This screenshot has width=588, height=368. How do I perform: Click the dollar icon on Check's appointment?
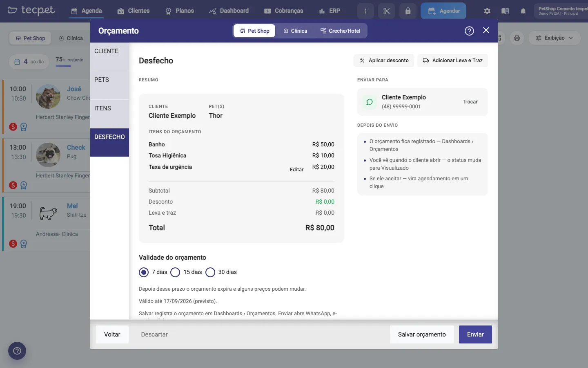[x=13, y=185]
